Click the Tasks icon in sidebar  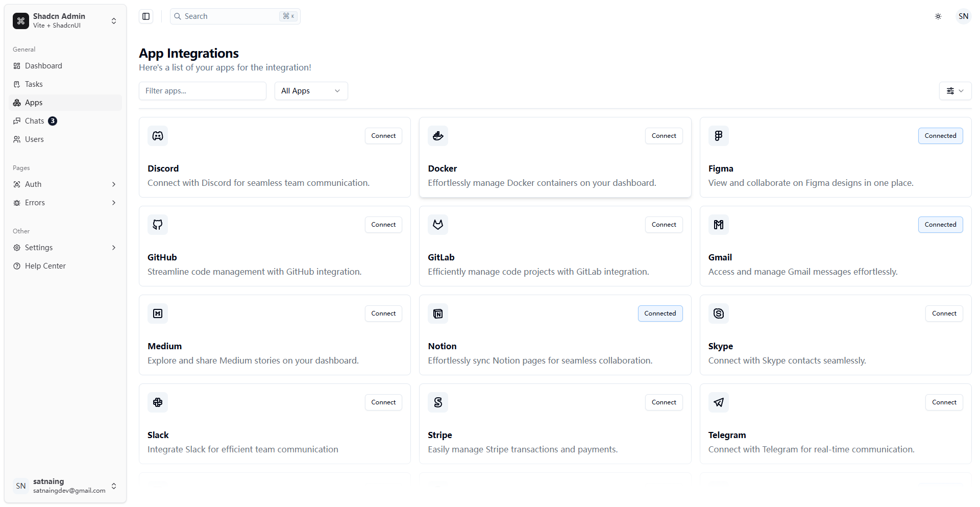click(x=17, y=84)
